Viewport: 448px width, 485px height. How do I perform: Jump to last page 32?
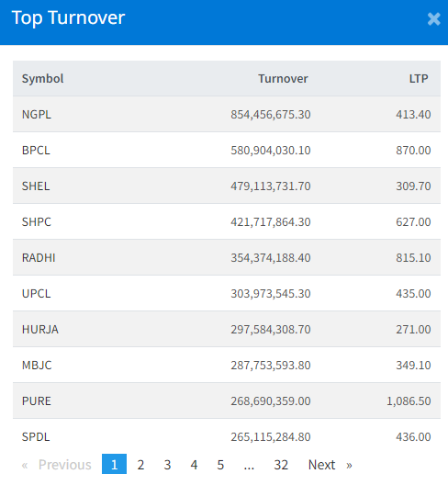[x=281, y=465]
